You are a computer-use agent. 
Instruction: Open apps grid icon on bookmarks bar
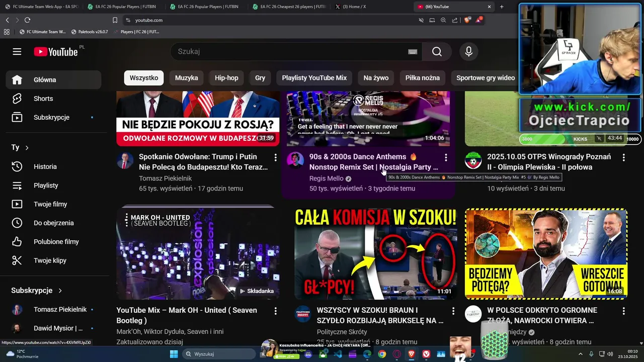[7, 32]
